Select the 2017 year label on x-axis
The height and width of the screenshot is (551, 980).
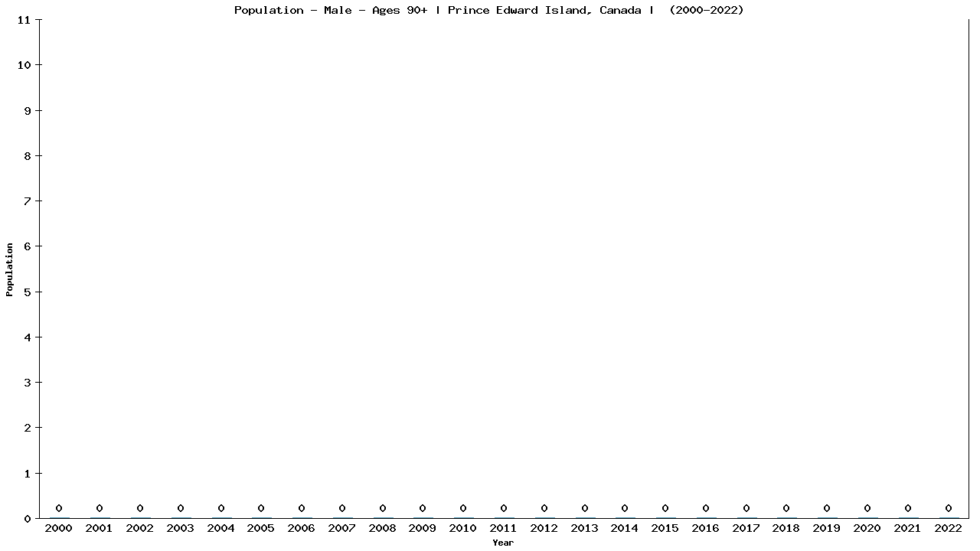pyautogui.click(x=746, y=528)
